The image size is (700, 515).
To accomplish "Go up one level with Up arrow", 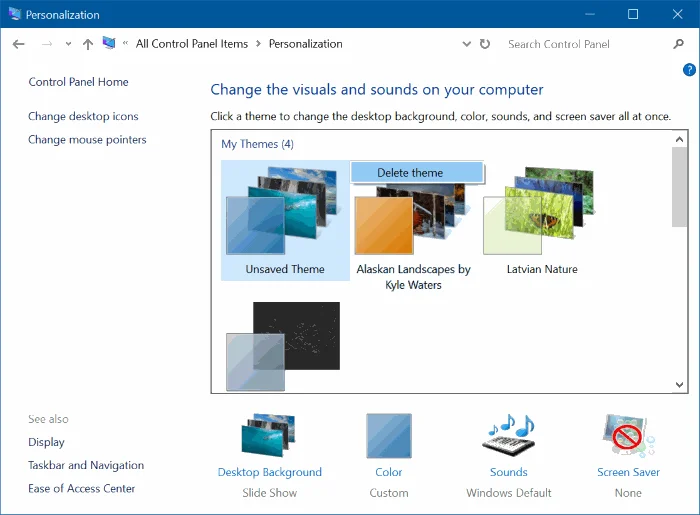I will click(88, 44).
